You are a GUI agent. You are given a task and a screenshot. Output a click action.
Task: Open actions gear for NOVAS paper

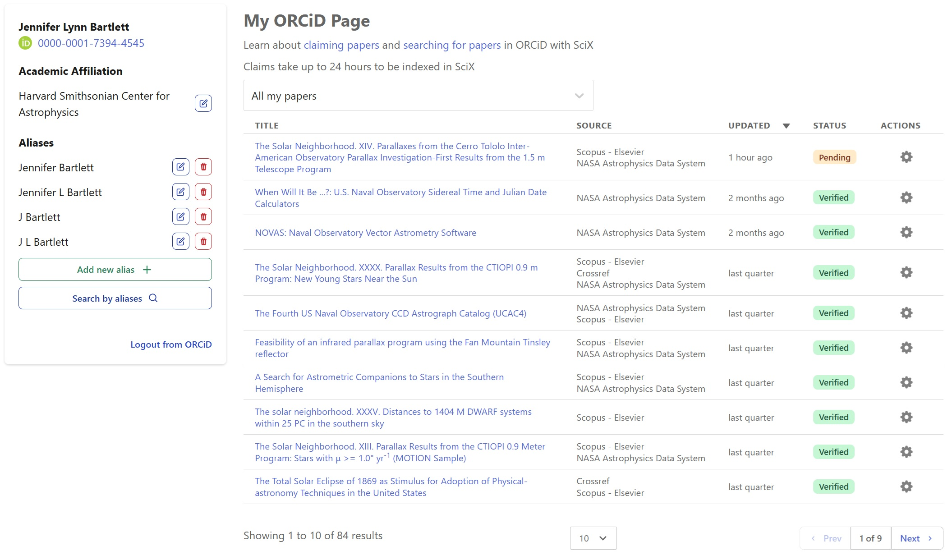[x=906, y=232]
